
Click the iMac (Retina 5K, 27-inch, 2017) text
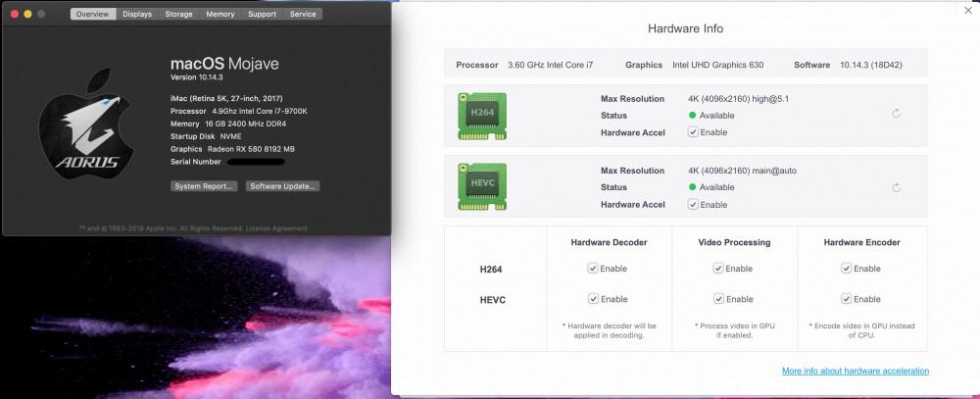226,98
